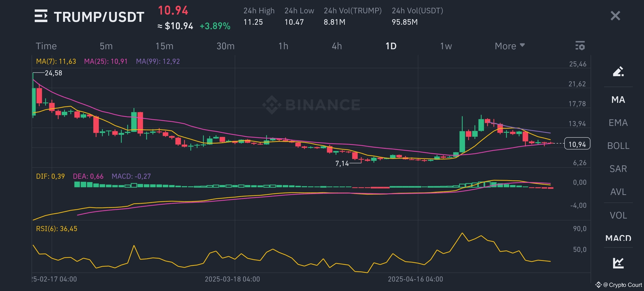
Task: Click the 24h High value 11.25
Action: [x=253, y=22]
